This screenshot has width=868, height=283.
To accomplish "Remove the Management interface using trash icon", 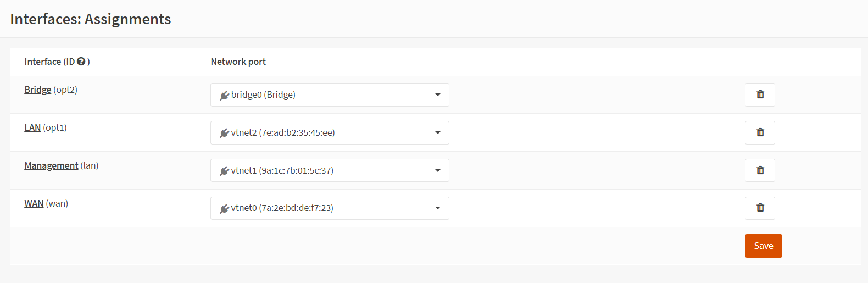I will (x=760, y=170).
